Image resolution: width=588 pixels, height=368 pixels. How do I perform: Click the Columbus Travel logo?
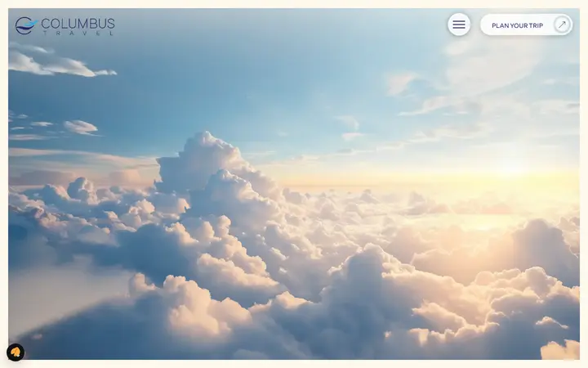[65, 26]
